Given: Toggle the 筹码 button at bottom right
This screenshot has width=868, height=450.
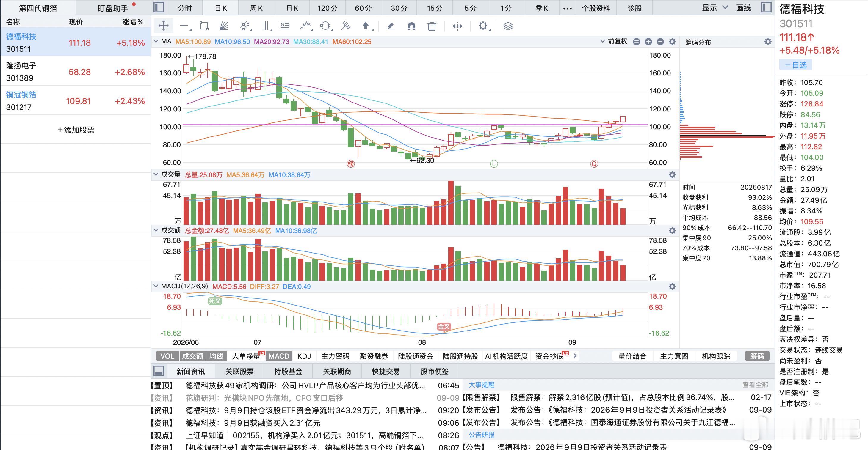Looking at the screenshot, I should [x=757, y=356].
